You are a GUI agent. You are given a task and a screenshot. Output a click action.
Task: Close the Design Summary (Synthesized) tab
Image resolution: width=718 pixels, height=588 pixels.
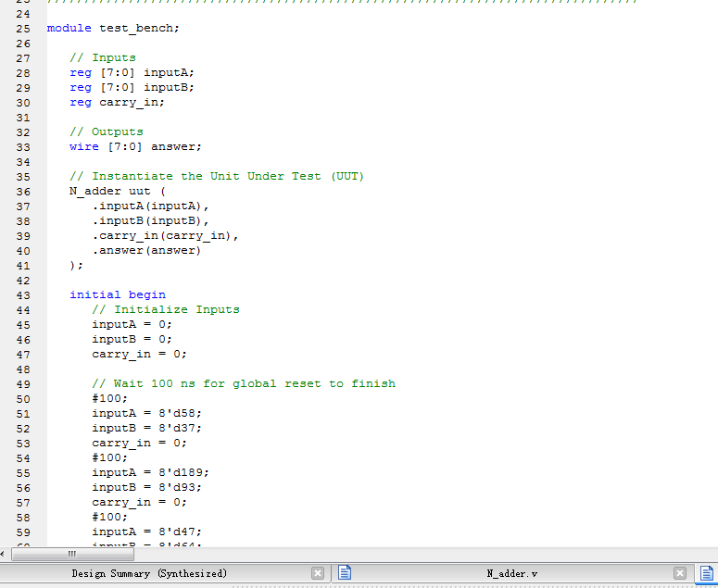click(317, 573)
